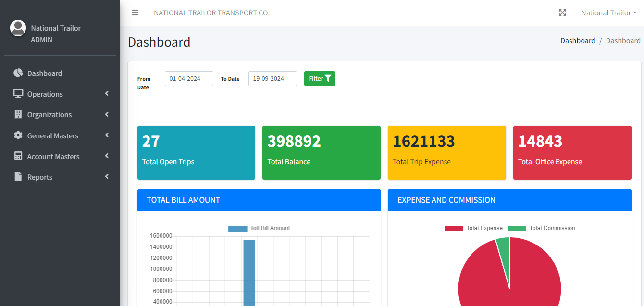Viewport: 644px width, 306px height.
Task: Click the hamburger menu icon
Action: pos(135,12)
